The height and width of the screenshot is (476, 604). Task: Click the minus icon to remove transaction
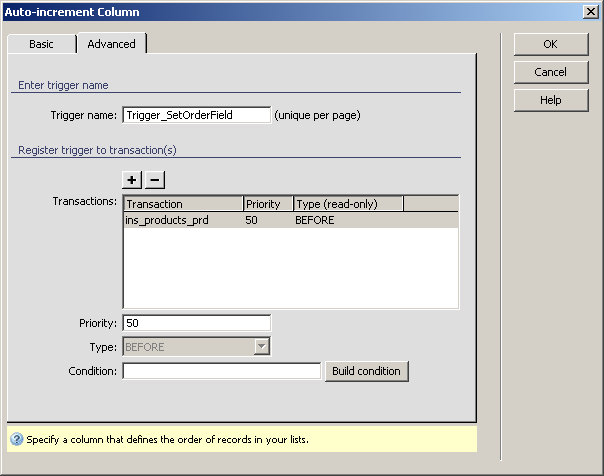click(x=155, y=180)
